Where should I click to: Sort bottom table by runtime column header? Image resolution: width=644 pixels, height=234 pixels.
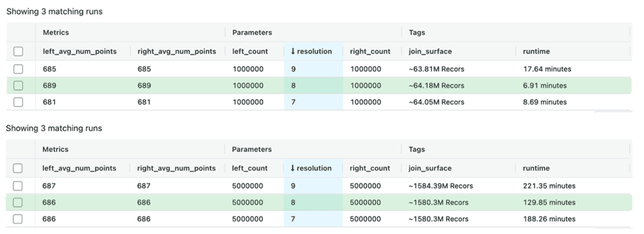(536, 168)
